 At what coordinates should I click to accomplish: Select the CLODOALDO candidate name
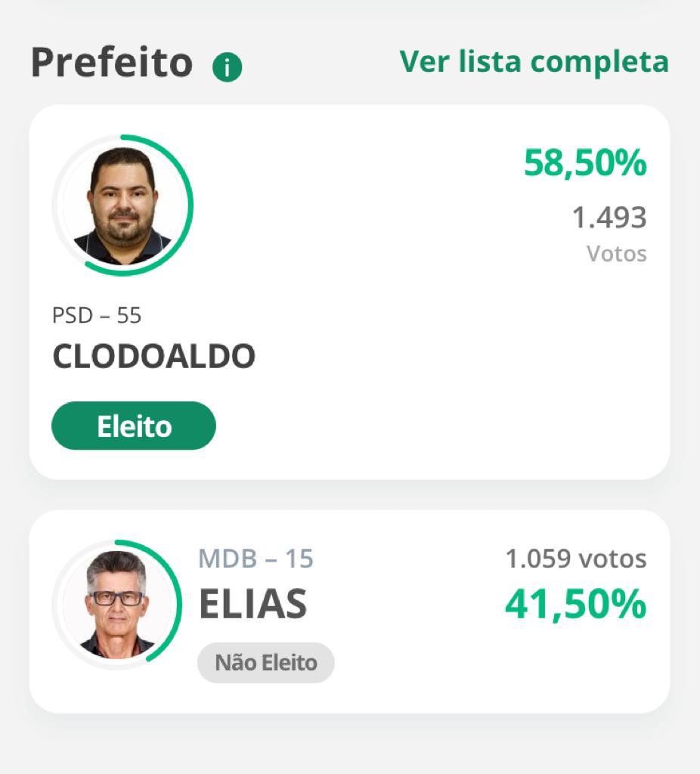(154, 356)
